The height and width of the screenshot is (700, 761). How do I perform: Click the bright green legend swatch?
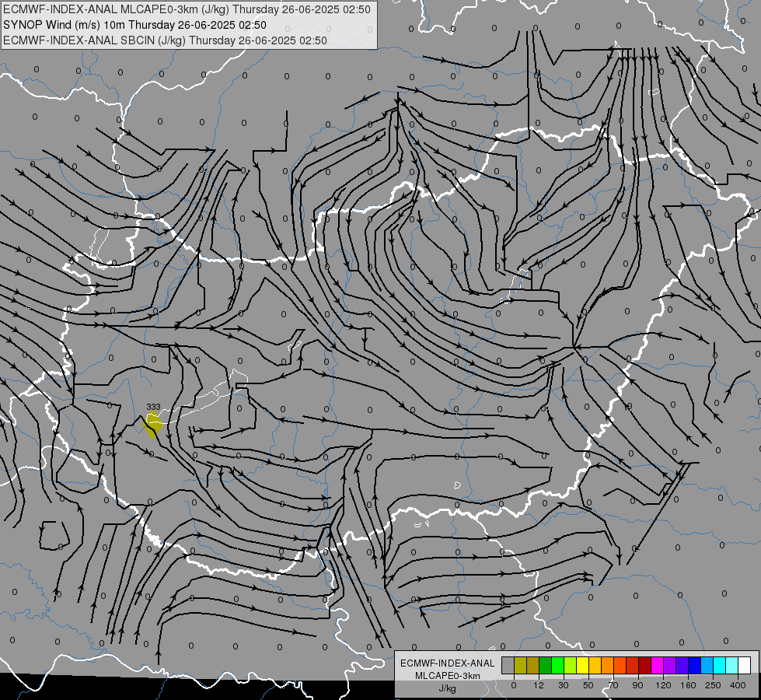558,665
